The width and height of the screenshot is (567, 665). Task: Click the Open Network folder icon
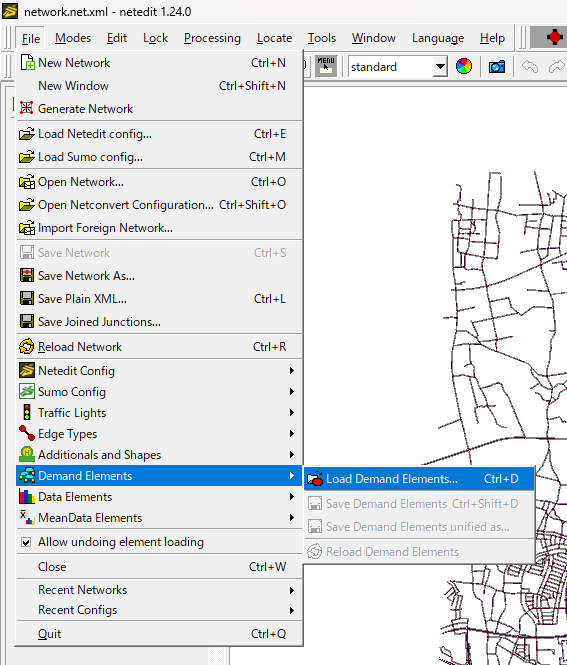click(27, 182)
